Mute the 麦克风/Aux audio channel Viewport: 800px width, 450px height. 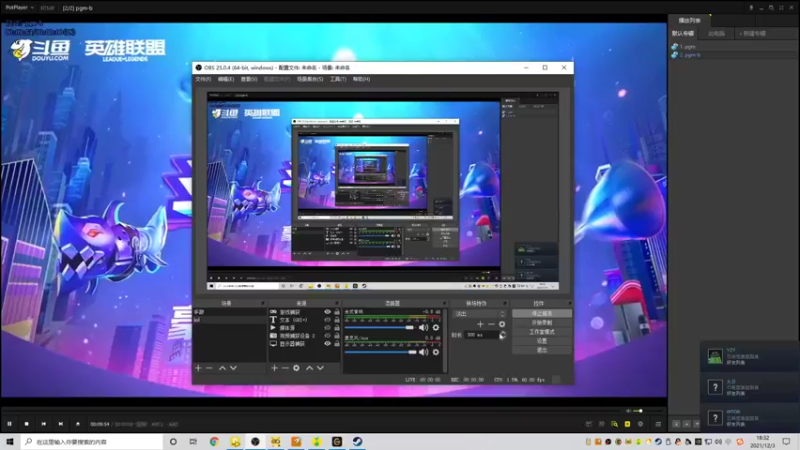pyautogui.click(x=423, y=352)
